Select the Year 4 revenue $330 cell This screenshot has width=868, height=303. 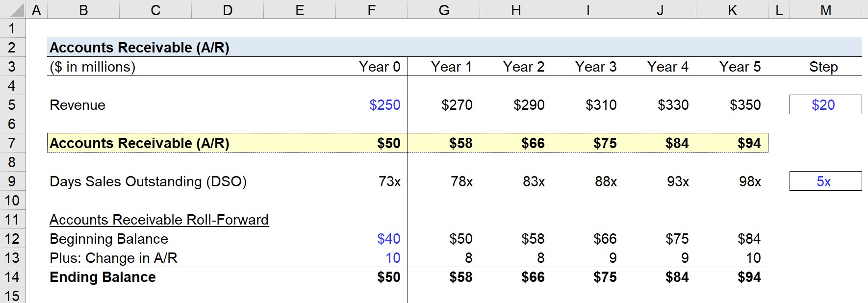point(660,105)
